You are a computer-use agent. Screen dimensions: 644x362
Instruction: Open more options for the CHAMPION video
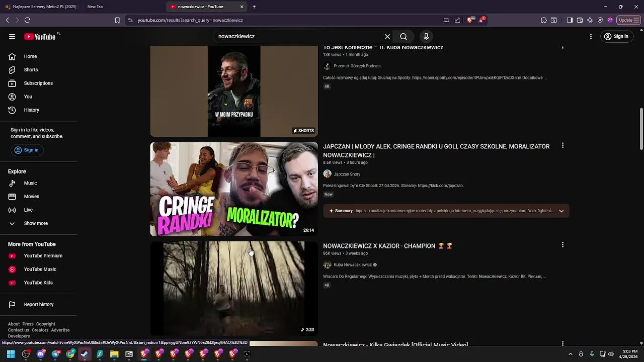[x=562, y=245]
